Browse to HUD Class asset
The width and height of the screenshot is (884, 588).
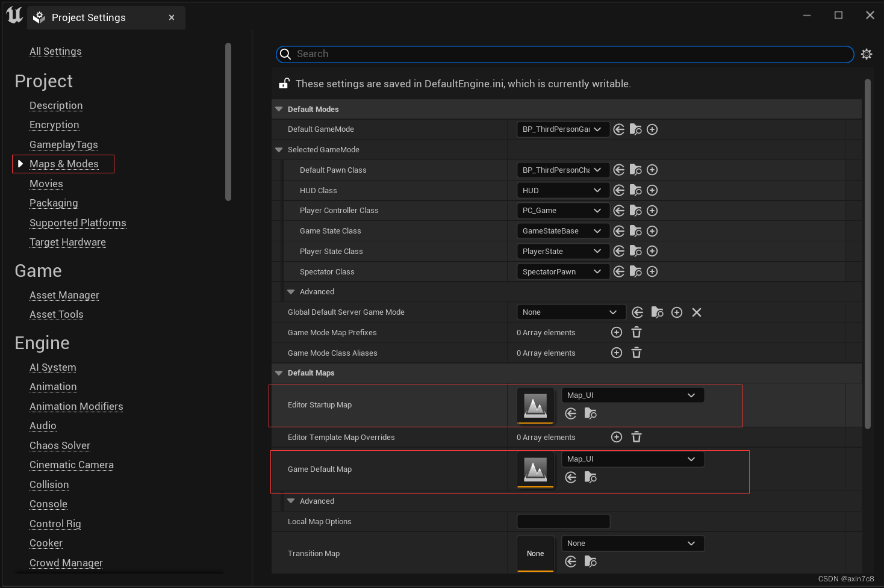pos(635,190)
